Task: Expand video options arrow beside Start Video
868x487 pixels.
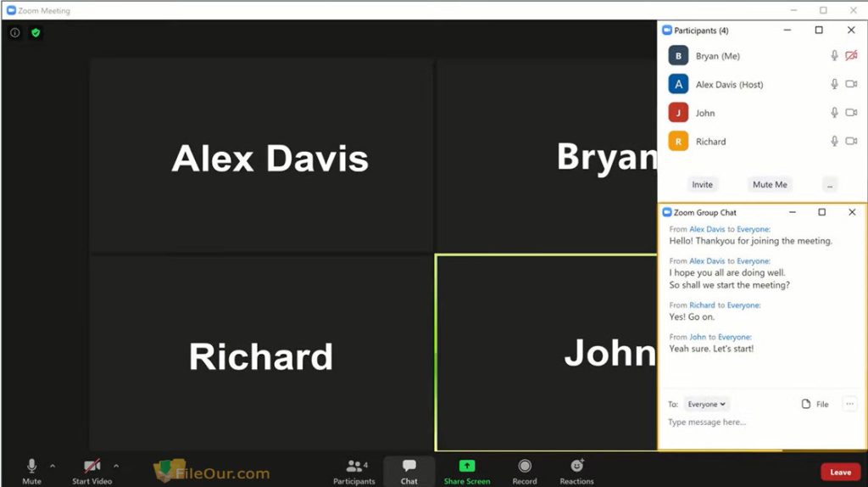Action: 116,466
